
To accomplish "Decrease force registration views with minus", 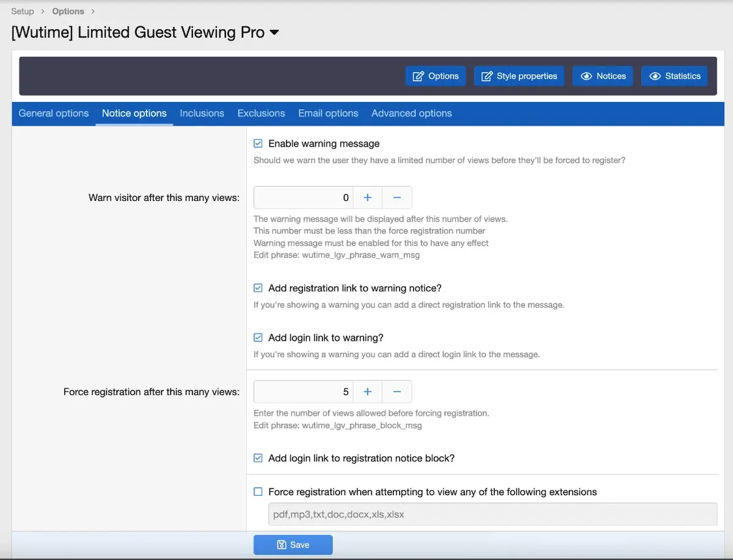I will [397, 392].
